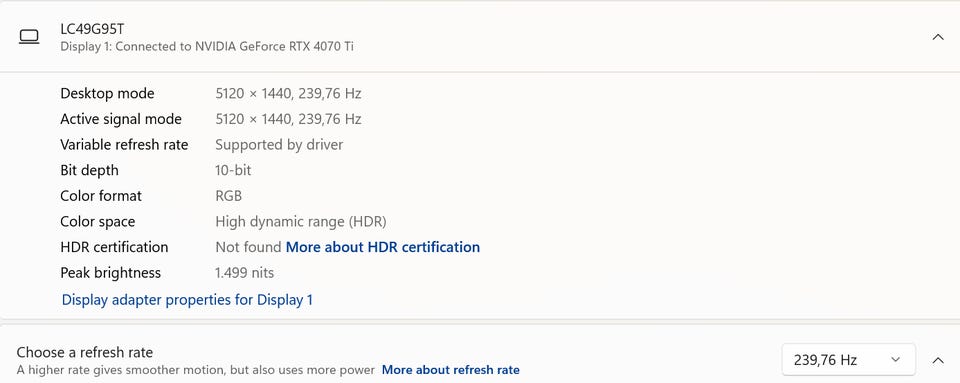The height and width of the screenshot is (383, 960).
Task: Click the Active signal mode resolution value
Action: pos(288,119)
